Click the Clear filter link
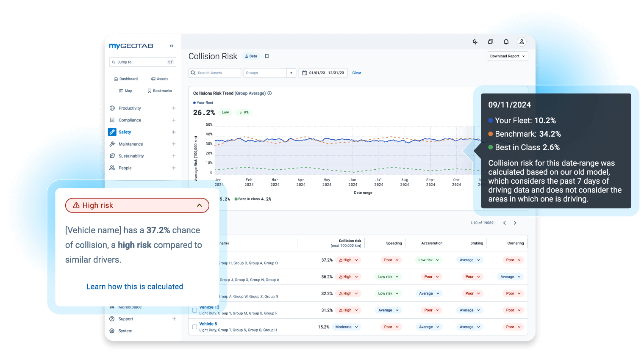 (x=357, y=73)
